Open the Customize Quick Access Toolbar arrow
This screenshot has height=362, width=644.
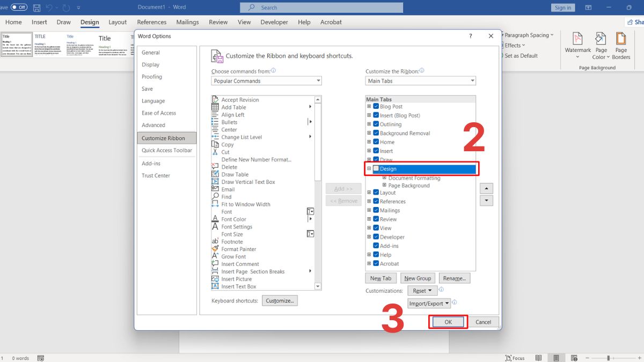tap(79, 8)
